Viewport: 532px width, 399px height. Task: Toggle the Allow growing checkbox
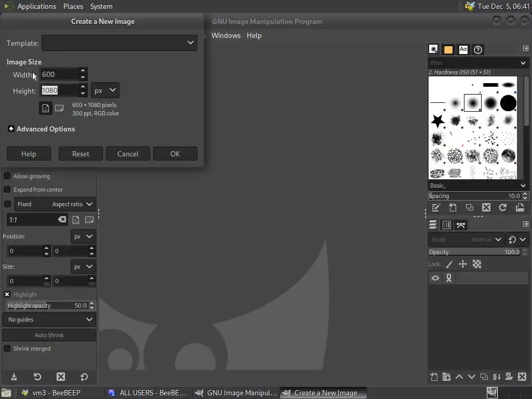click(x=7, y=176)
